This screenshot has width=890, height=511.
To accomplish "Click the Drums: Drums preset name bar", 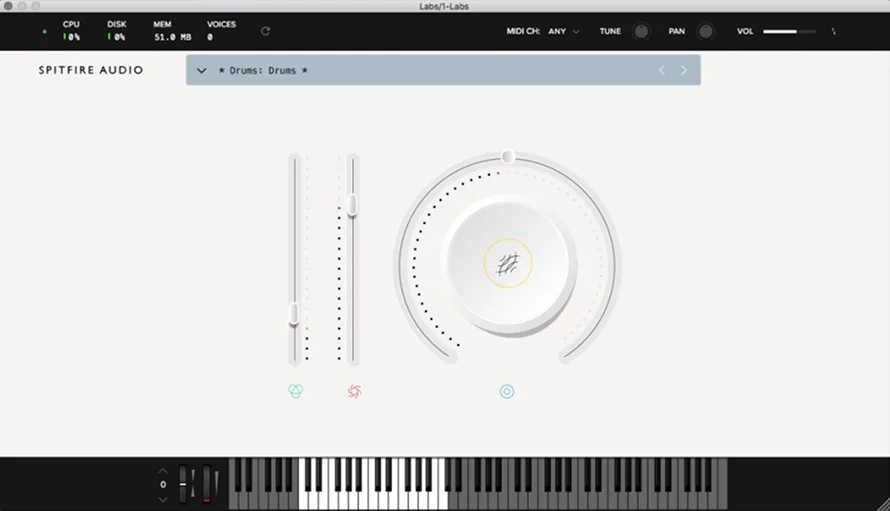I will [443, 70].
